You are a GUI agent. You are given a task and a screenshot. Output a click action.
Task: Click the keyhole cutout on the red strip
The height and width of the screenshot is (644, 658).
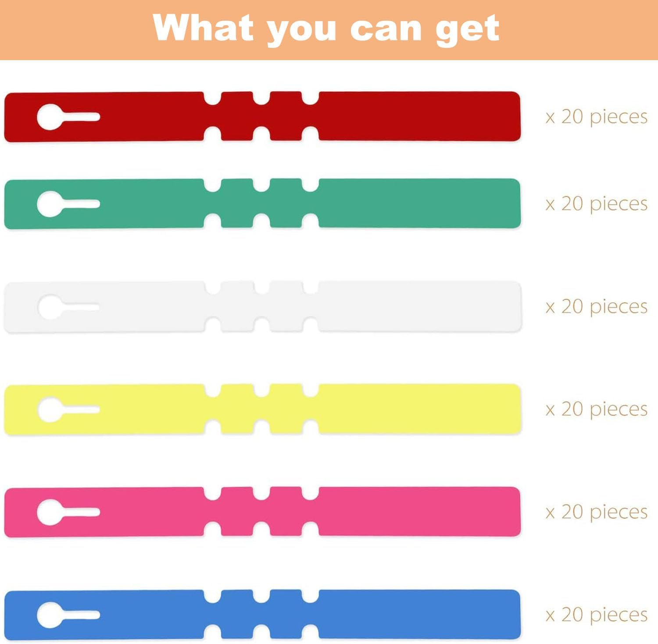(50, 117)
